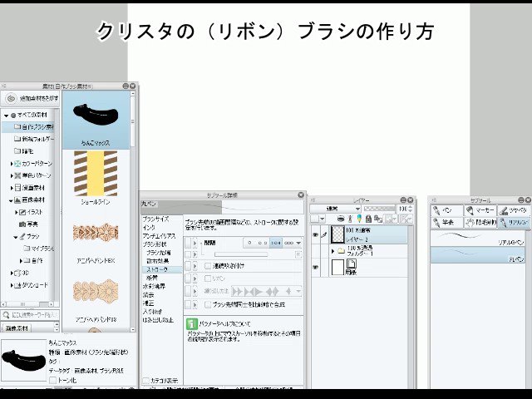
Task: Toggle visibility of the 用紙 layer
Action: click(x=315, y=268)
